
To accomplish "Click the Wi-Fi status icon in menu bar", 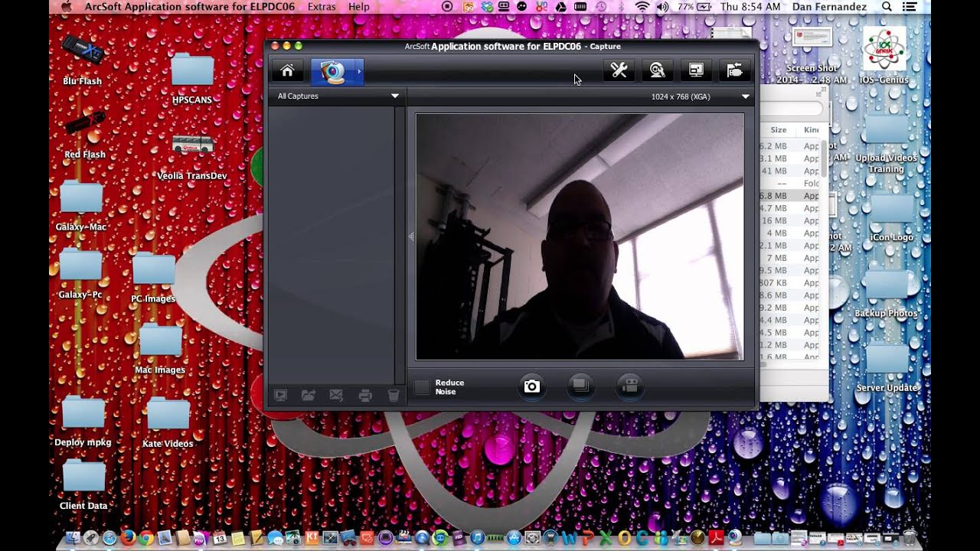I will (x=642, y=7).
